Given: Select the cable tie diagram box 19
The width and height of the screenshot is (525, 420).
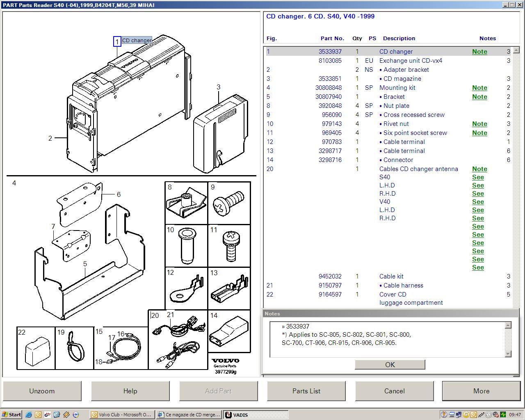Looking at the screenshot, I should coord(74,348).
